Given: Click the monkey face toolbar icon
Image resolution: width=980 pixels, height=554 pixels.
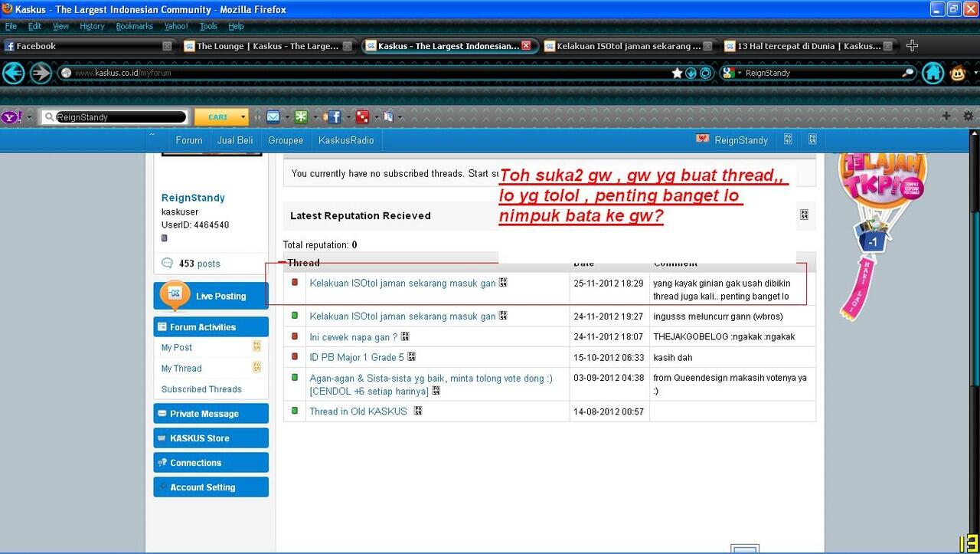Looking at the screenshot, I should (958, 74).
